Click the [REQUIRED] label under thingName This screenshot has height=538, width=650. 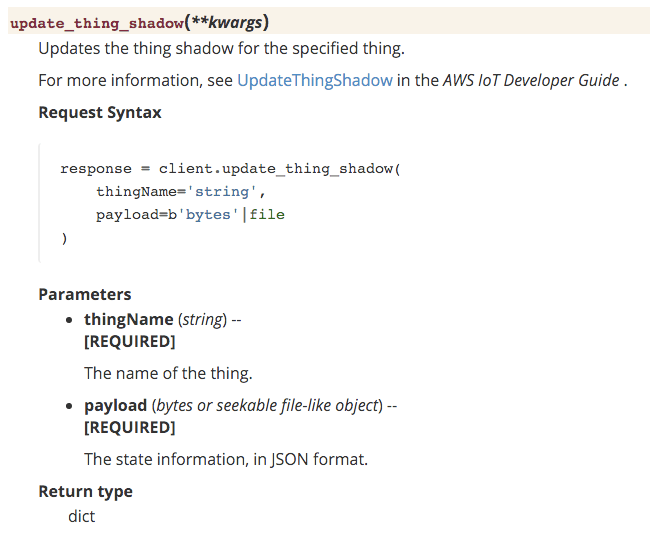pyautogui.click(x=130, y=341)
